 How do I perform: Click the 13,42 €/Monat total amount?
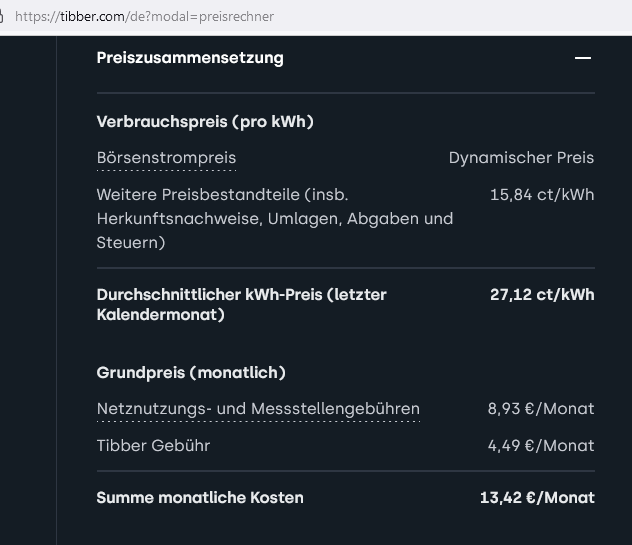(537, 498)
